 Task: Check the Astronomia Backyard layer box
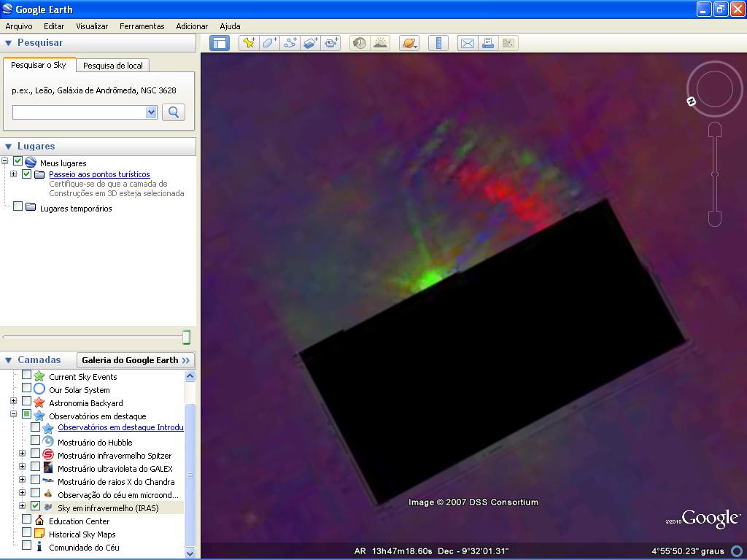tap(27, 402)
